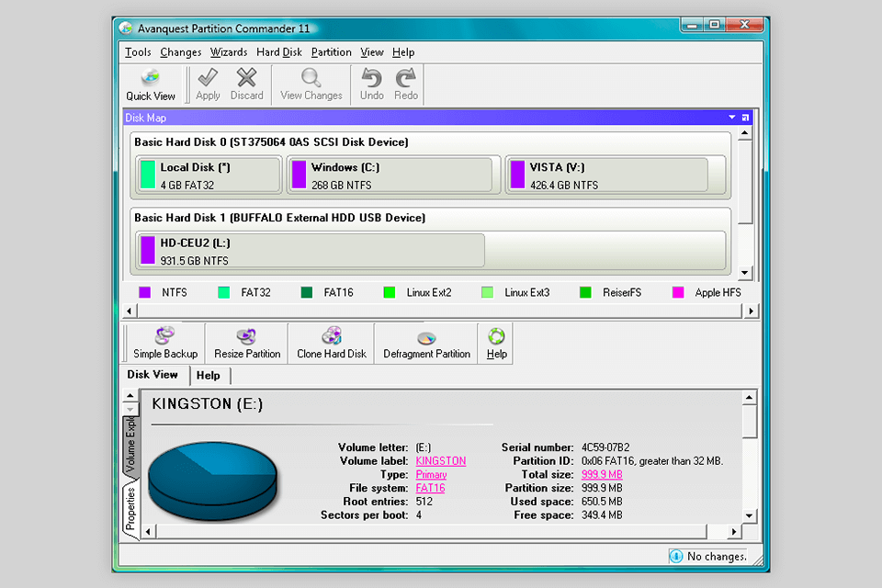Click the Basic Hard Disk 0 header
882x588 pixels.
[271, 141]
